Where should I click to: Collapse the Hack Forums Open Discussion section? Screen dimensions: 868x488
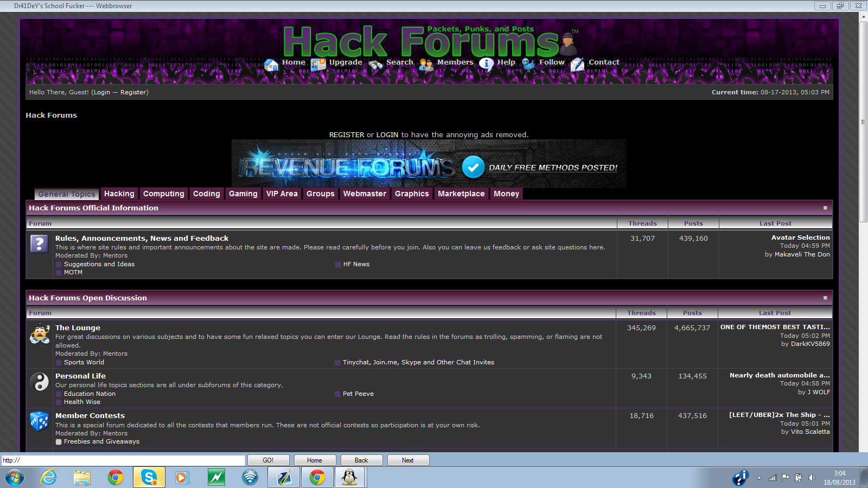pos(825,298)
